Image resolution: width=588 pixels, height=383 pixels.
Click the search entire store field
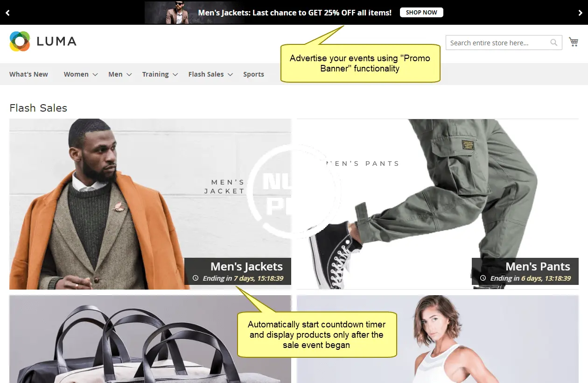click(497, 43)
